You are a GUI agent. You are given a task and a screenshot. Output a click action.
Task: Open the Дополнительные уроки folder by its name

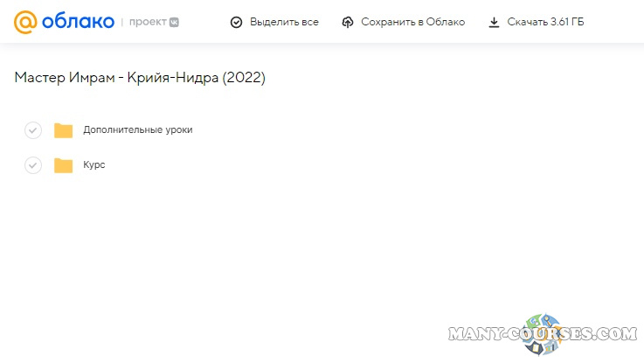(137, 129)
